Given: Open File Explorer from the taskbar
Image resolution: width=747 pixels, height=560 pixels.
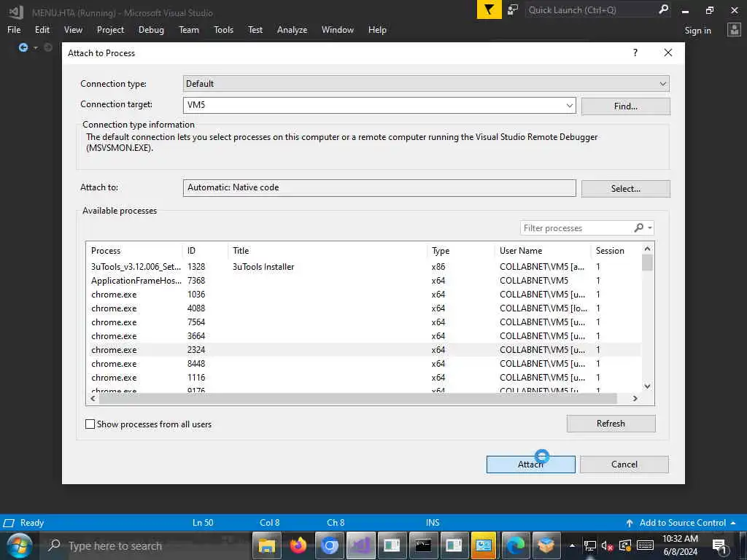Looking at the screenshot, I should 267,545.
